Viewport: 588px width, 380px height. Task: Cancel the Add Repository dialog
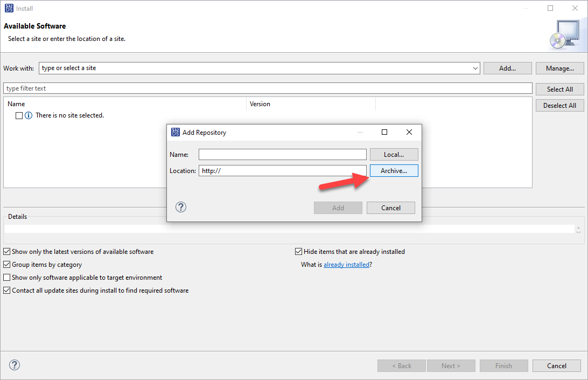(390, 208)
